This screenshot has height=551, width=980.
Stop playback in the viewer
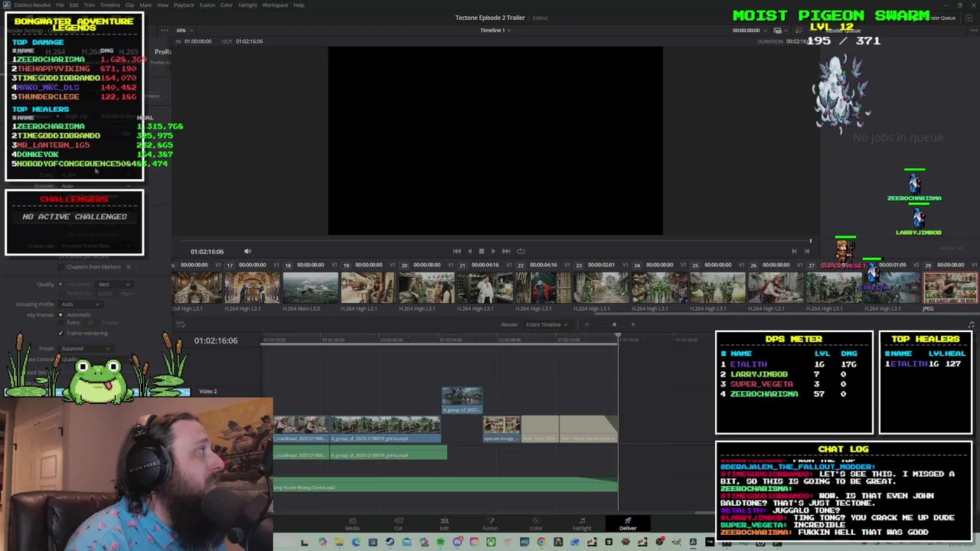coord(482,251)
